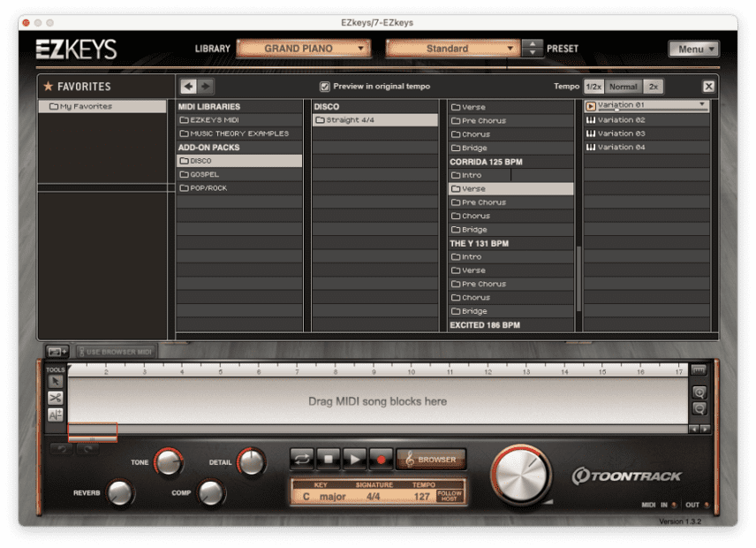Click the EZkeys logo

click(x=76, y=49)
